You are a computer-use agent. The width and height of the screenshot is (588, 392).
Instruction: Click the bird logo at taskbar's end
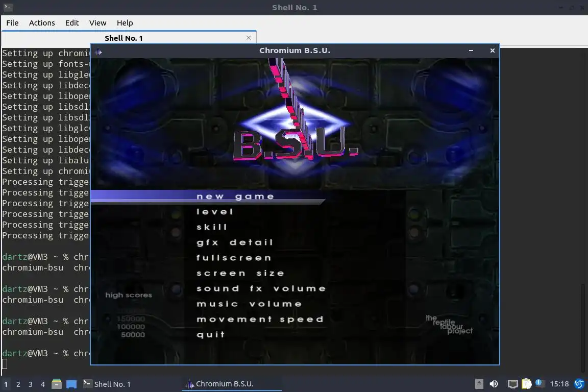(579, 384)
